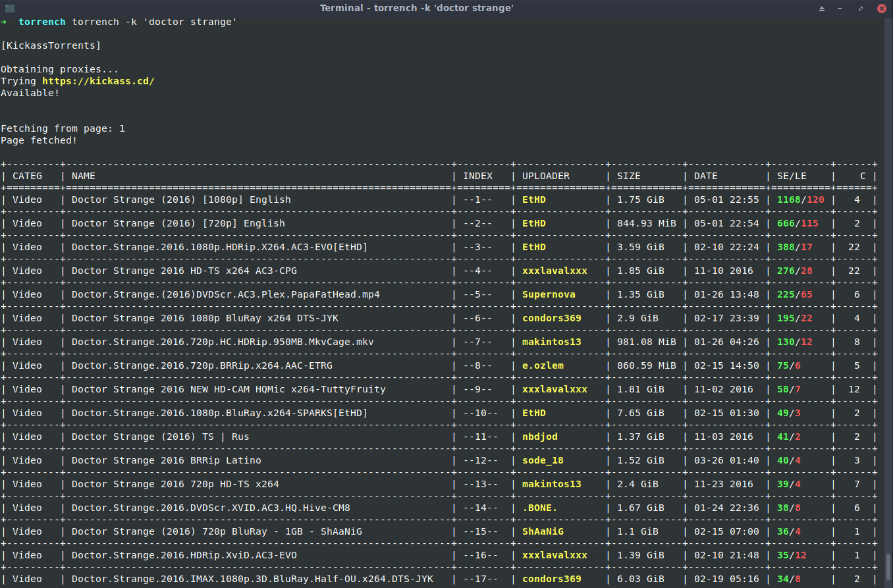The image size is (893, 588).
Task: Click 'Doctor.Strange.2016.1080p.HDRip.X264.AC3-EVO[EtHD]' name
Action: coord(220,247)
